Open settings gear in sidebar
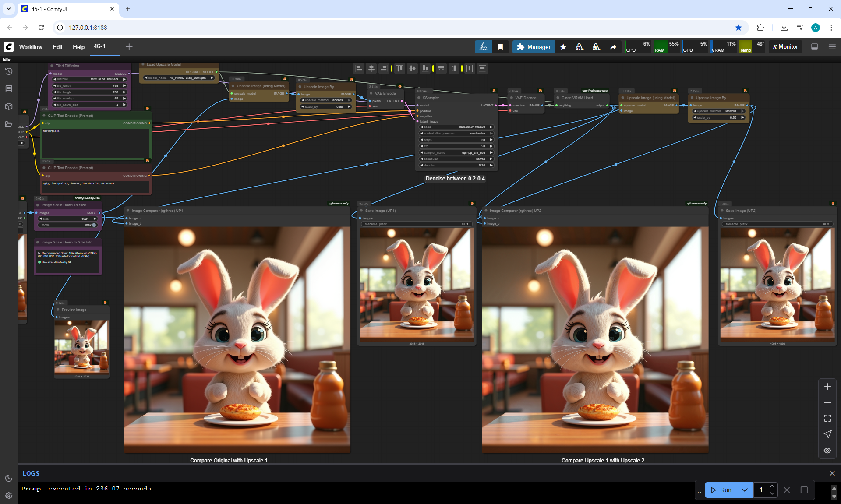 coord(9,496)
